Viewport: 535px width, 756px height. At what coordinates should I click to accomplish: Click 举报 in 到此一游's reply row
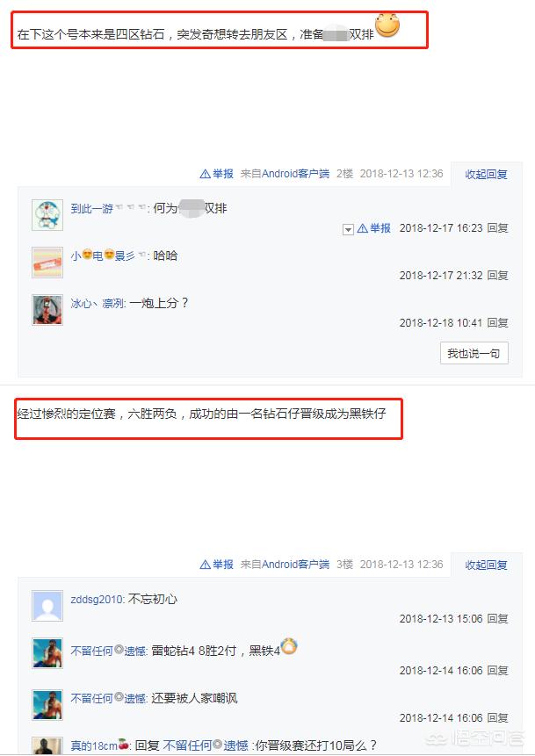pyautogui.click(x=374, y=228)
